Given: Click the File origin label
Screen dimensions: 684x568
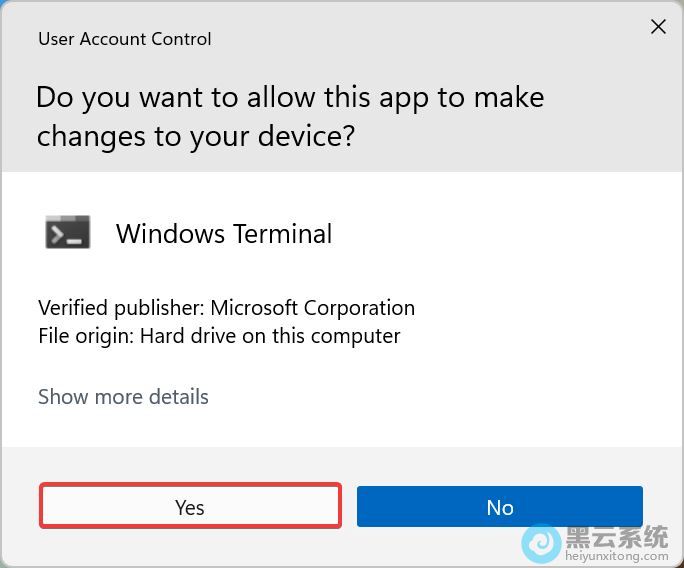Looking at the screenshot, I should click(x=85, y=336).
